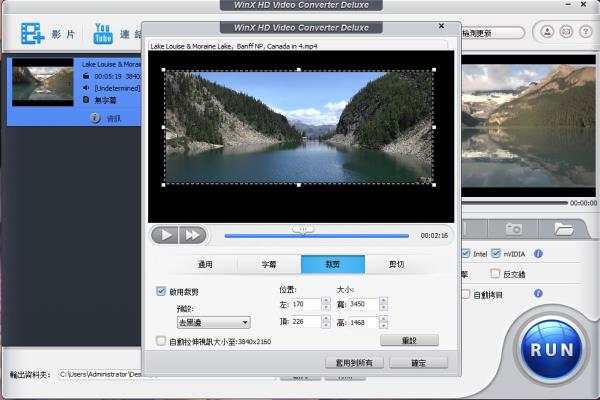Decrease the left position value
The image size is (600, 400).
pos(326,307)
